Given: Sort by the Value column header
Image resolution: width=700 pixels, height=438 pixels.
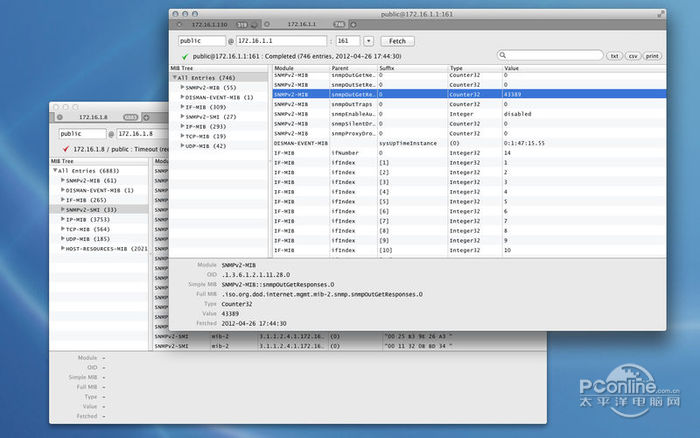Looking at the screenshot, I should coord(520,68).
